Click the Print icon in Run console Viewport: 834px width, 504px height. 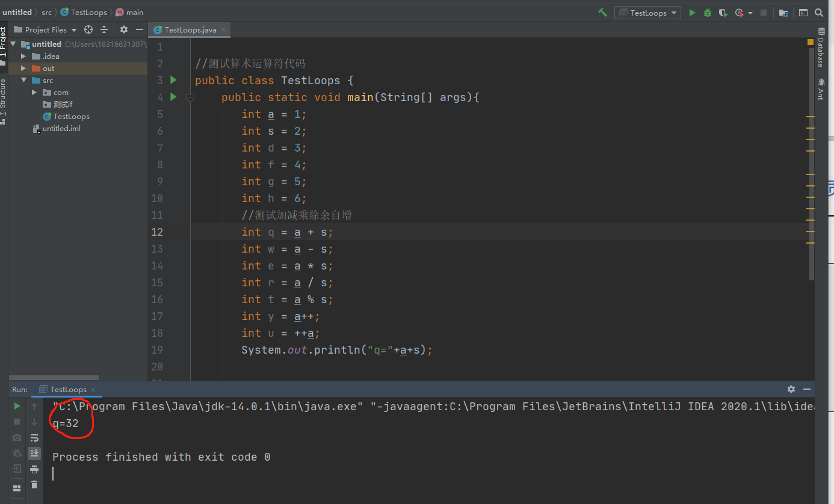34,469
